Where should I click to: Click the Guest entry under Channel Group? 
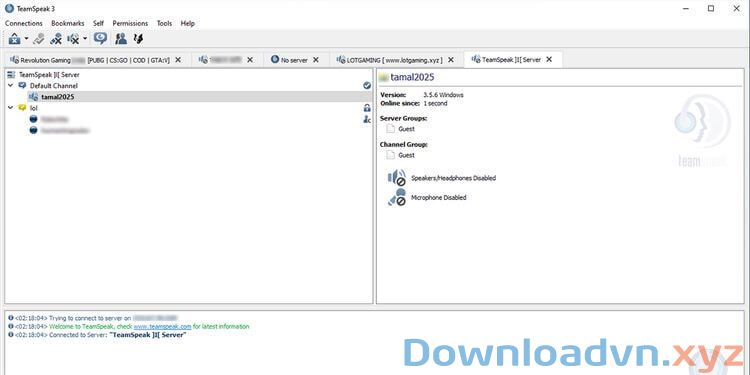pos(406,155)
